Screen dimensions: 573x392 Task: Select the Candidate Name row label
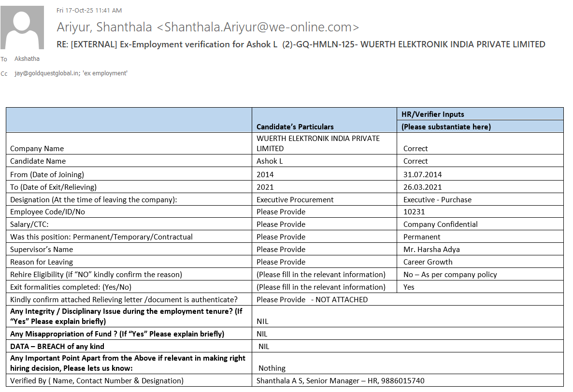tap(38, 161)
